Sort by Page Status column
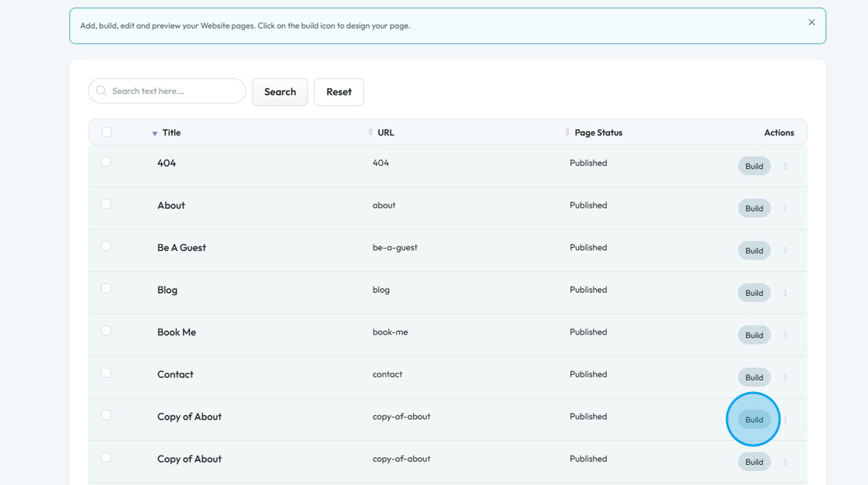Image resolution: width=868 pixels, height=485 pixels. (598, 132)
